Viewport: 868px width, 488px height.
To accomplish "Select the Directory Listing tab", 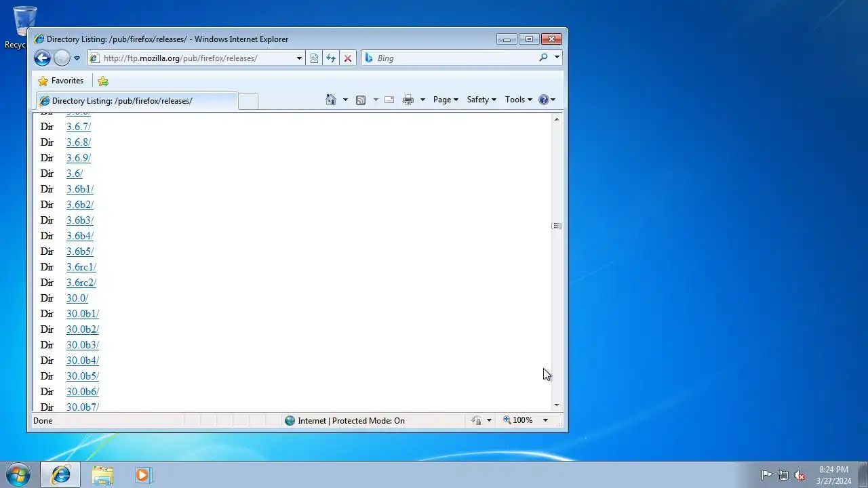I will (136, 101).
